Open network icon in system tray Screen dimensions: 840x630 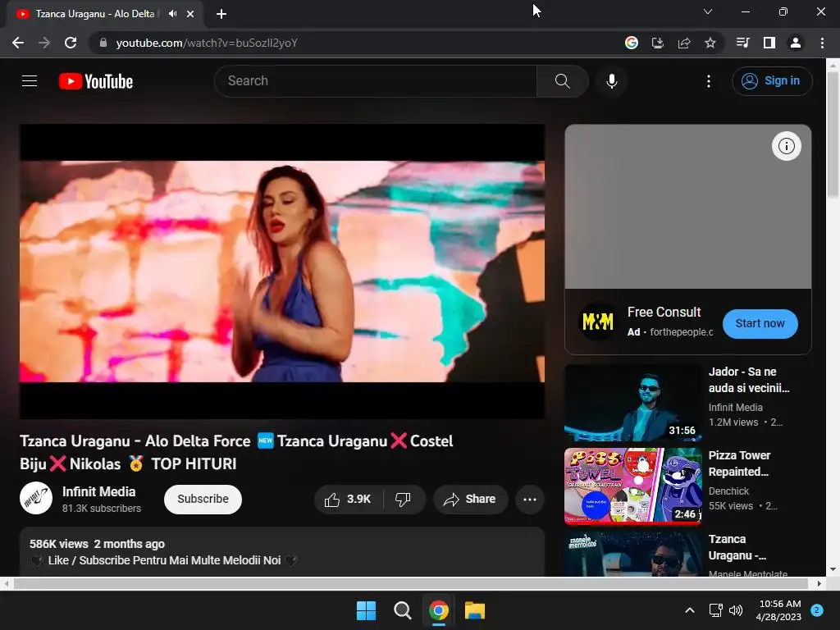(x=716, y=610)
